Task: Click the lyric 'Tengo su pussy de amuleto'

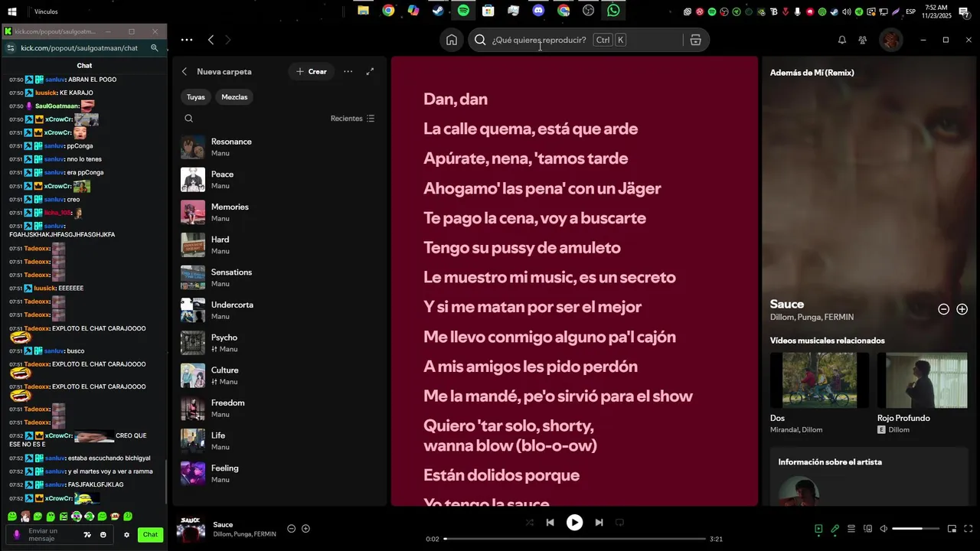Action: [x=522, y=248]
